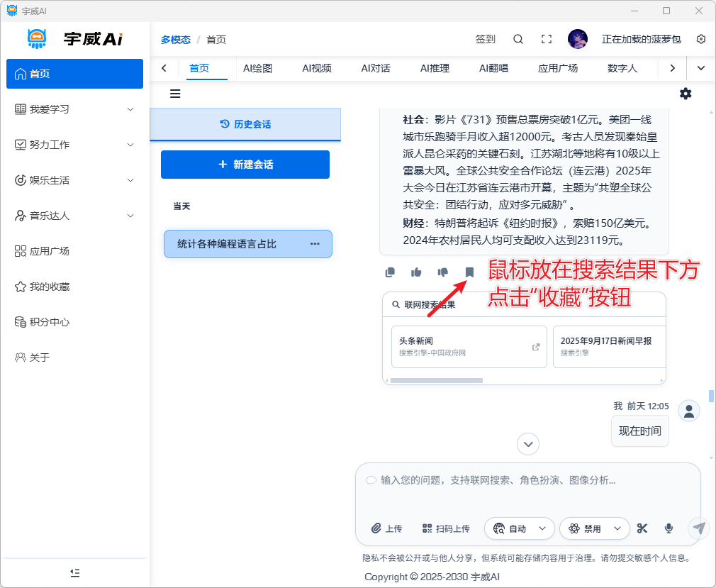The image size is (716, 588).
Task: Click the microphone voice input icon
Action: [669, 528]
